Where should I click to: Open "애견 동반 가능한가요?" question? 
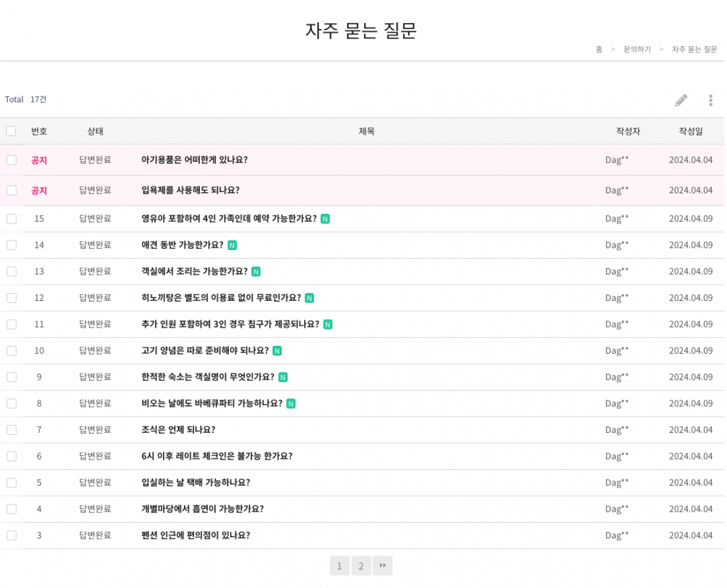pyautogui.click(x=182, y=245)
